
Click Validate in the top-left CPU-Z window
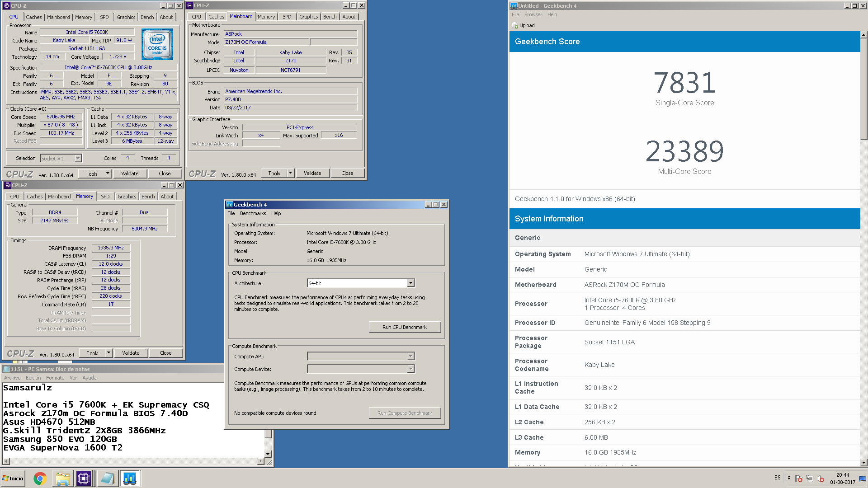point(130,174)
